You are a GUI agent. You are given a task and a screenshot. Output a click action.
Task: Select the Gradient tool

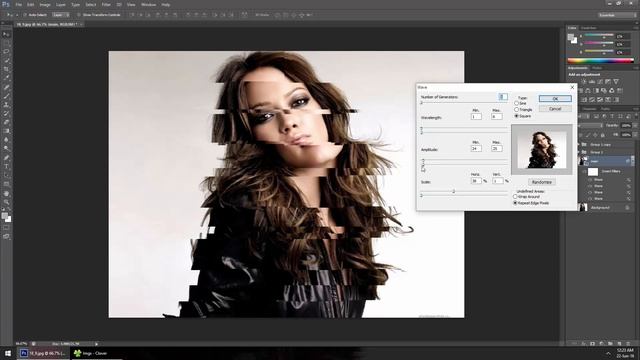(x=6, y=131)
